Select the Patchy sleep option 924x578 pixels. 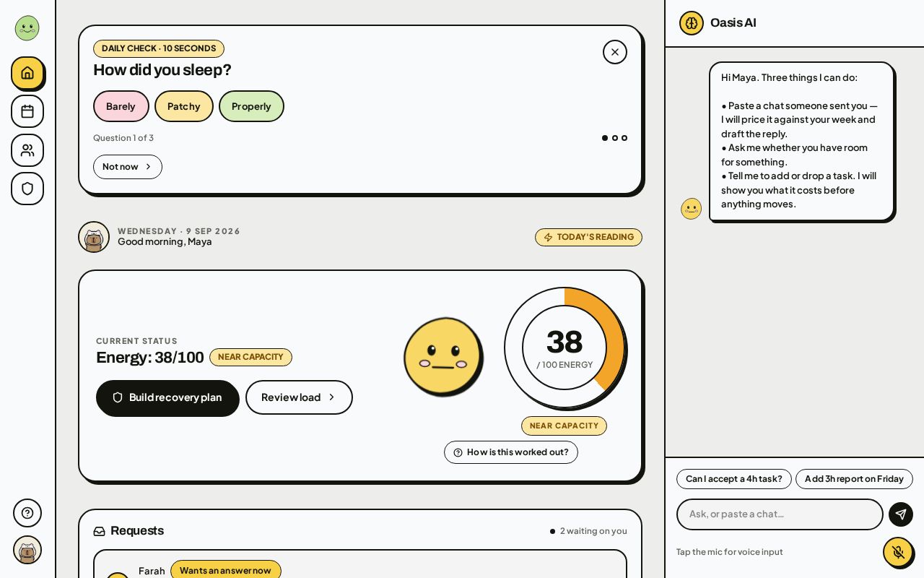(184, 106)
